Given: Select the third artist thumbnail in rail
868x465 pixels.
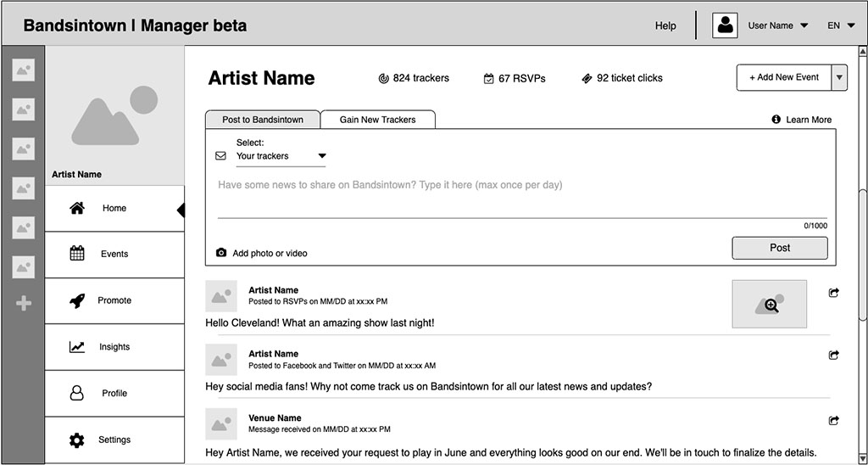Looking at the screenshot, I should 23,149.
